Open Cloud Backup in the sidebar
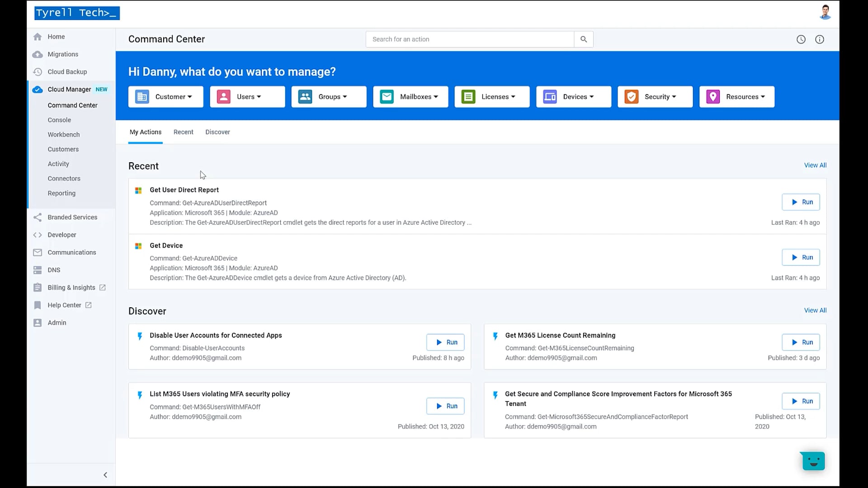Screen dimensions: 868x488 [67, 72]
